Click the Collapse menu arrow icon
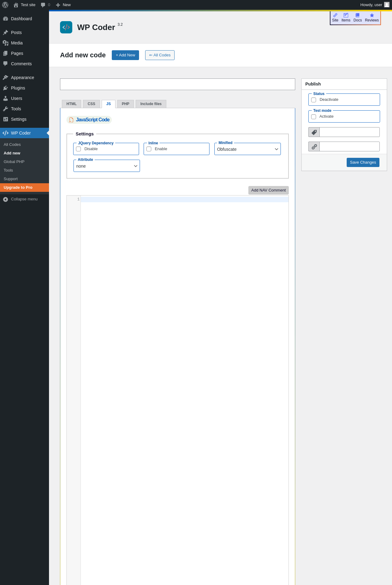Screen dimensions: 392x585 coord(6,199)
